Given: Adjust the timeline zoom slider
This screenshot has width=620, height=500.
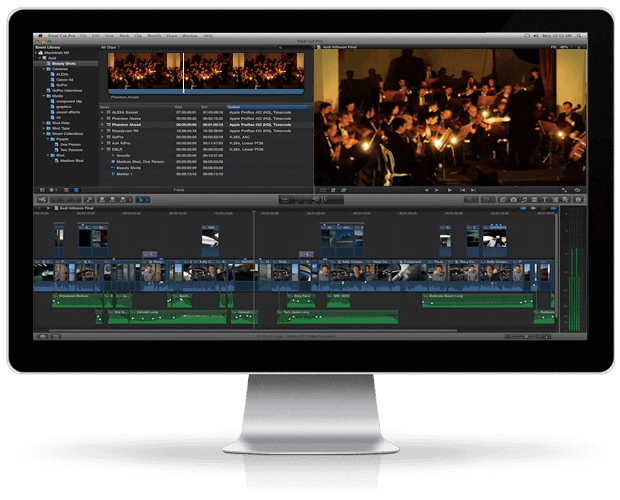Looking at the screenshot, I should (526, 336).
